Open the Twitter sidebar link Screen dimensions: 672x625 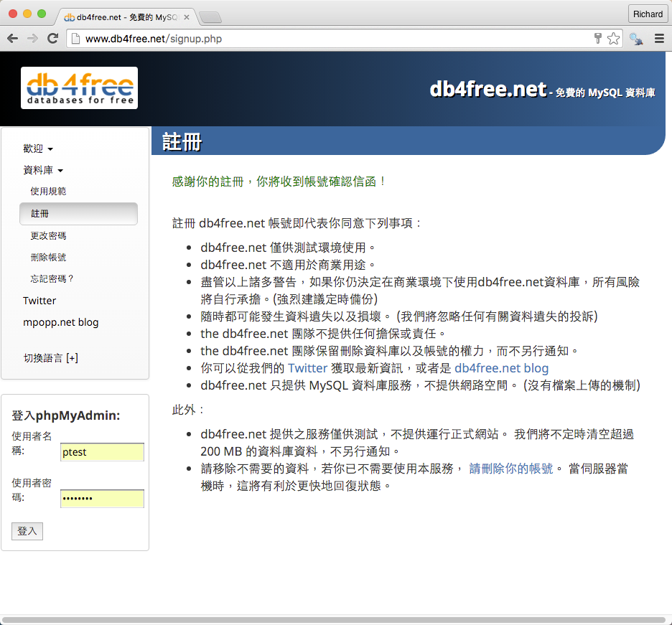coord(39,301)
